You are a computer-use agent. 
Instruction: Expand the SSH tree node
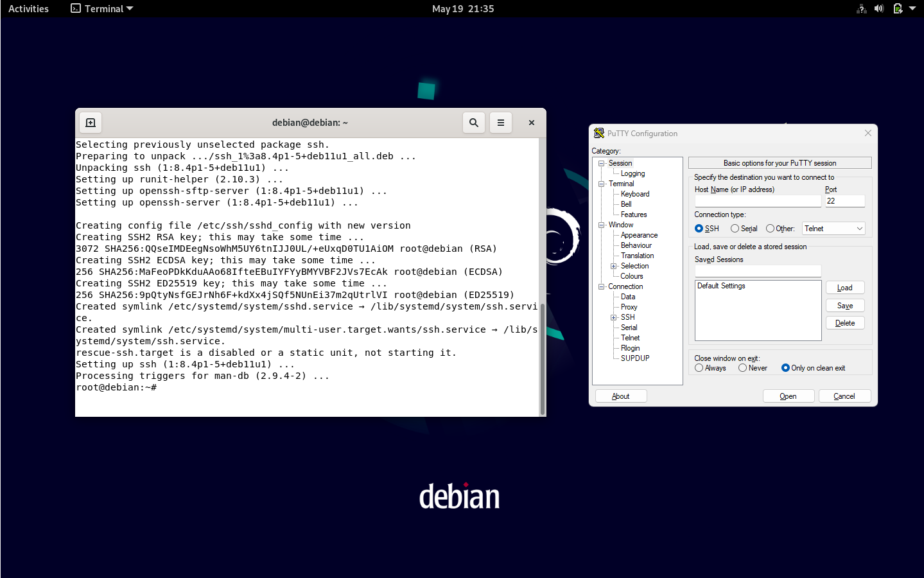[614, 317]
